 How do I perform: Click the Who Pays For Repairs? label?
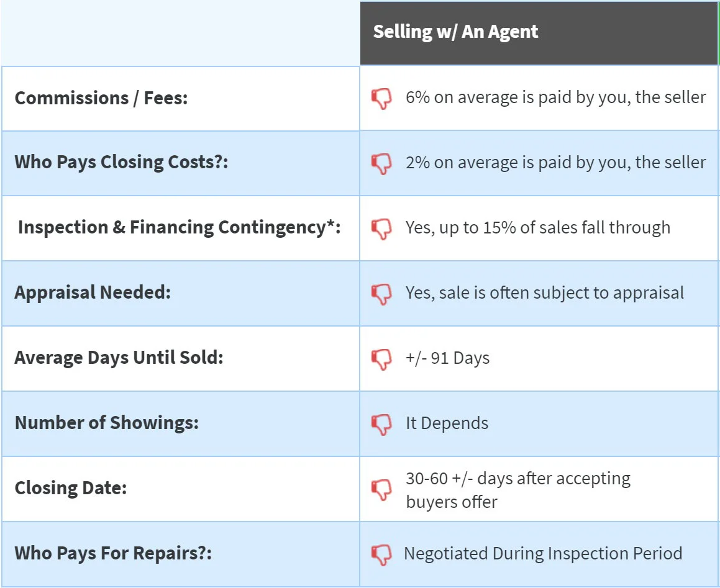pyautogui.click(x=114, y=554)
